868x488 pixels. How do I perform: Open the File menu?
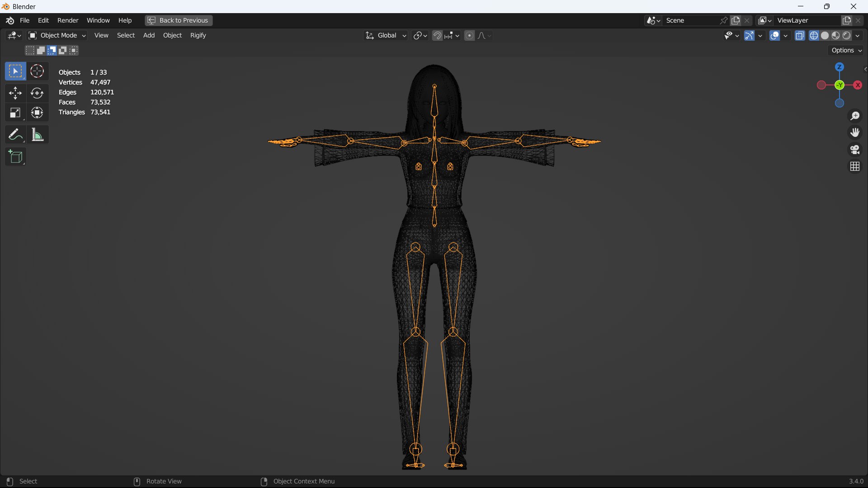click(x=25, y=20)
